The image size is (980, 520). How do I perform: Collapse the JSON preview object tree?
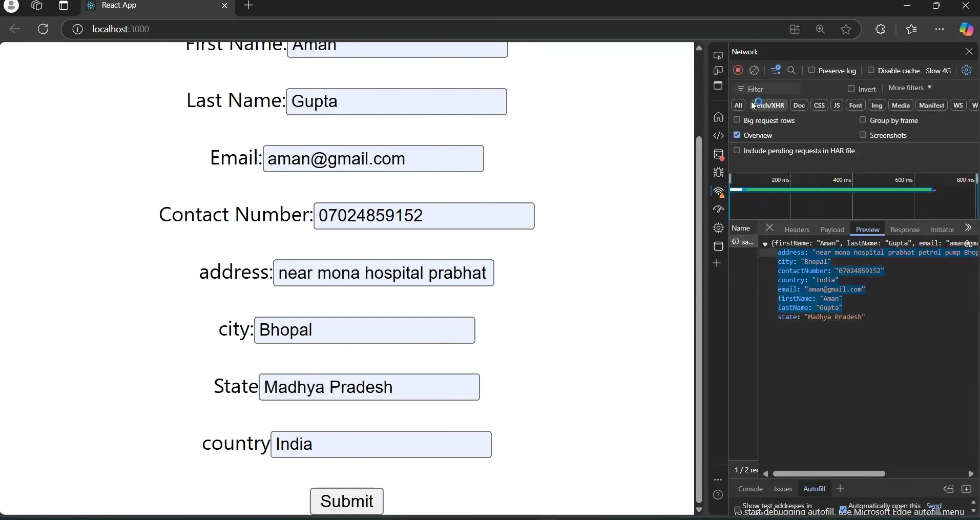(x=765, y=244)
